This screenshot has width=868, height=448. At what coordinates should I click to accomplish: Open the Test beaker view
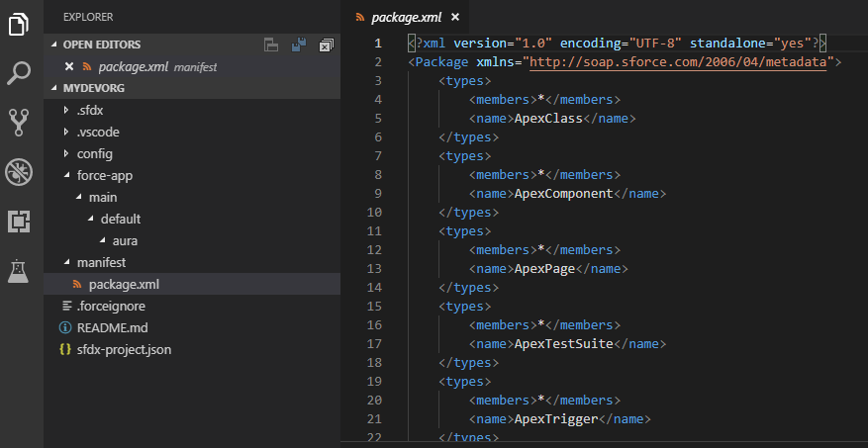click(x=19, y=270)
